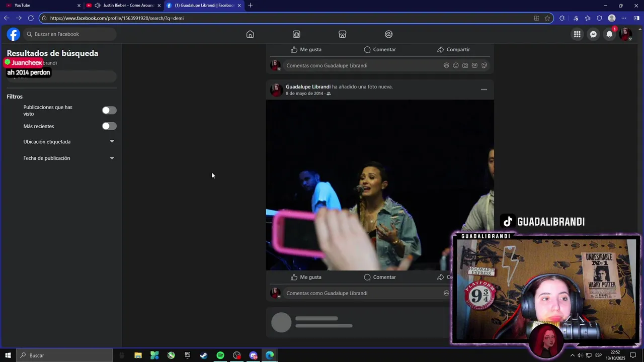Viewport: 644px width, 362px height.
Task: Open the split screen icon in the address bar
Action: tap(536, 18)
